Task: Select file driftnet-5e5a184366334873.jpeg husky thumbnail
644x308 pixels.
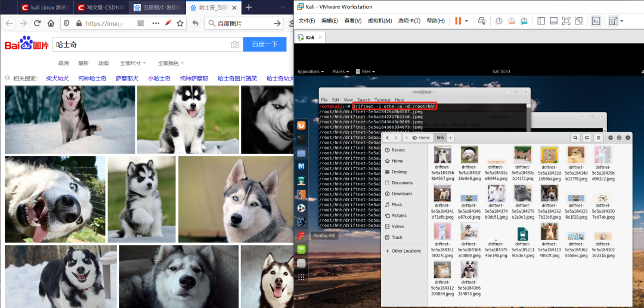Action: coord(469,270)
